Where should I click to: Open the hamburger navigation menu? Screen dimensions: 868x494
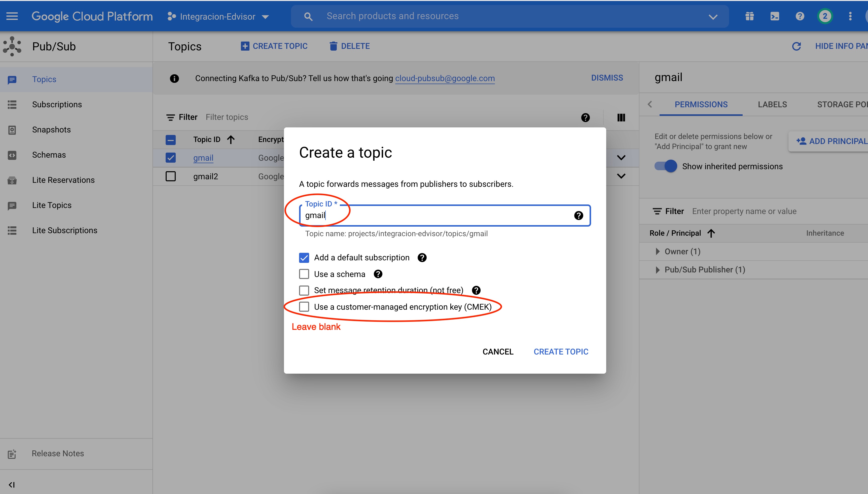(x=12, y=16)
